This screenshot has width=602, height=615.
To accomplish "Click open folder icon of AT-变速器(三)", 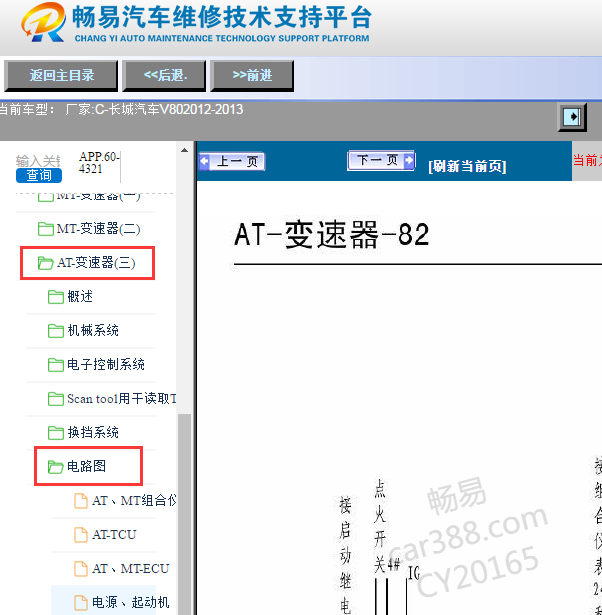I will coord(45,263).
